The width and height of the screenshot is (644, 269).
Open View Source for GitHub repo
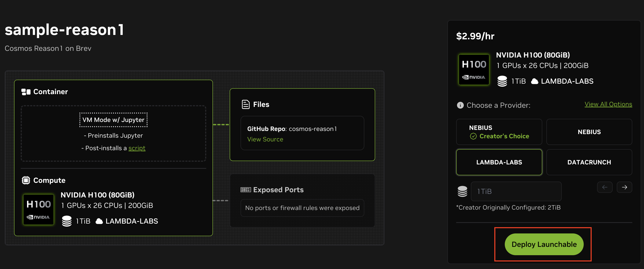(x=265, y=139)
